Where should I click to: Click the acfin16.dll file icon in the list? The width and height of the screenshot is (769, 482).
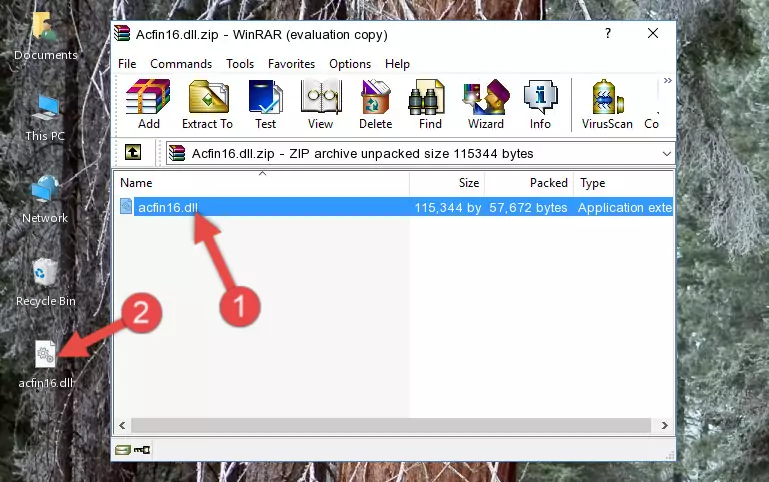click(x=126, y=206)
